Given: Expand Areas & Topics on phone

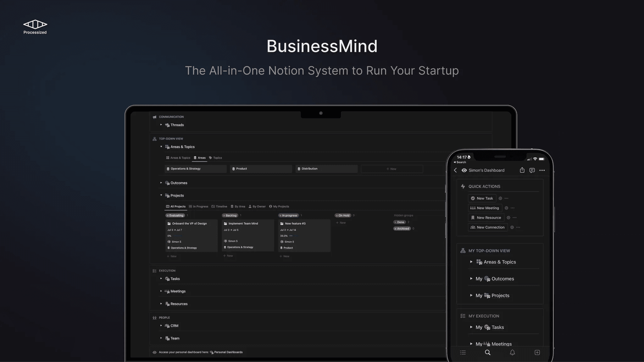Looking at the screenshot, I should 471,262.
